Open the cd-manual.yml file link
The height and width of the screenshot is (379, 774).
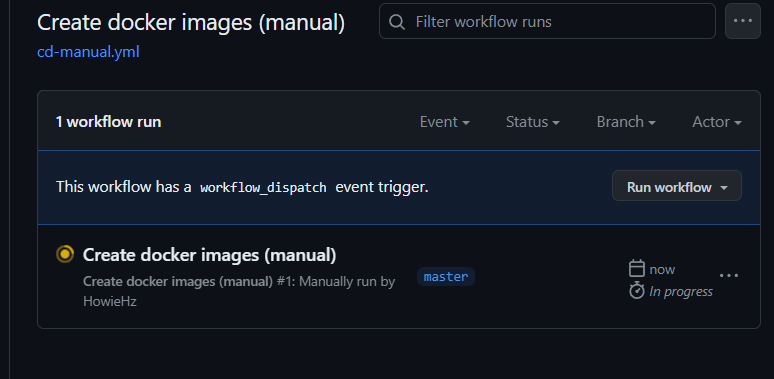[88, 52]
